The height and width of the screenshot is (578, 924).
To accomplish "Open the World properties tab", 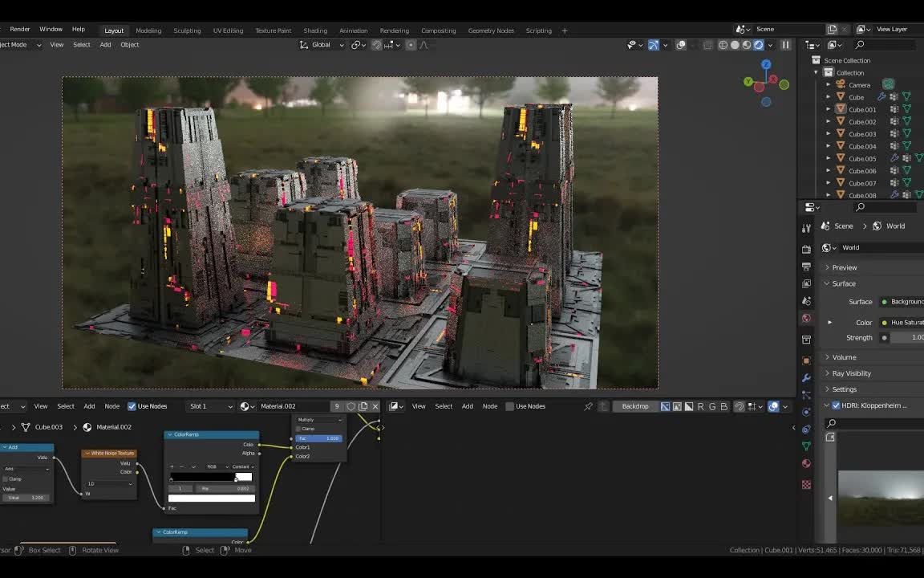I will pyautogui.click(x=806, y=319).
